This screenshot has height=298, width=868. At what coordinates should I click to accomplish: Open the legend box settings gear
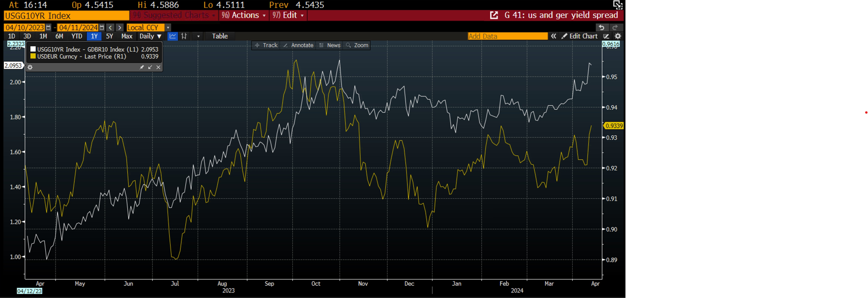(x=30, y=67)
